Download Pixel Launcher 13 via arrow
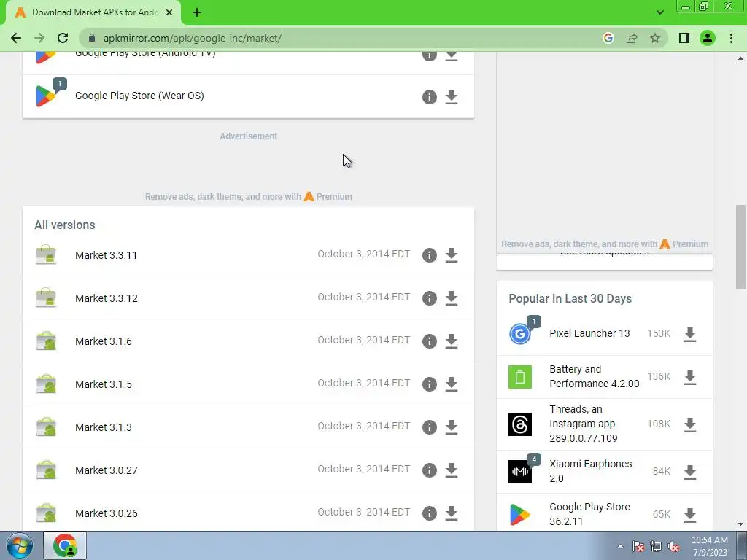 coord(690,334)
